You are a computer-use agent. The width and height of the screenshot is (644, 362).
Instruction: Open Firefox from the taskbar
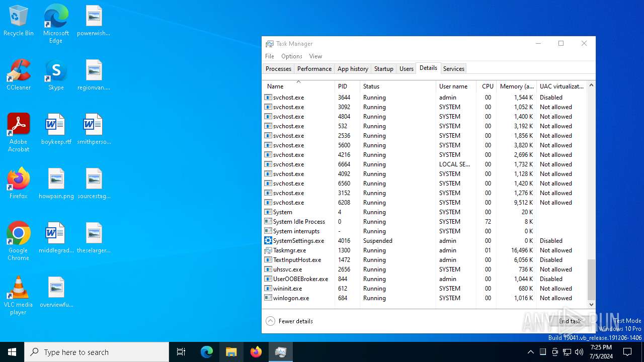coord(256,352)
